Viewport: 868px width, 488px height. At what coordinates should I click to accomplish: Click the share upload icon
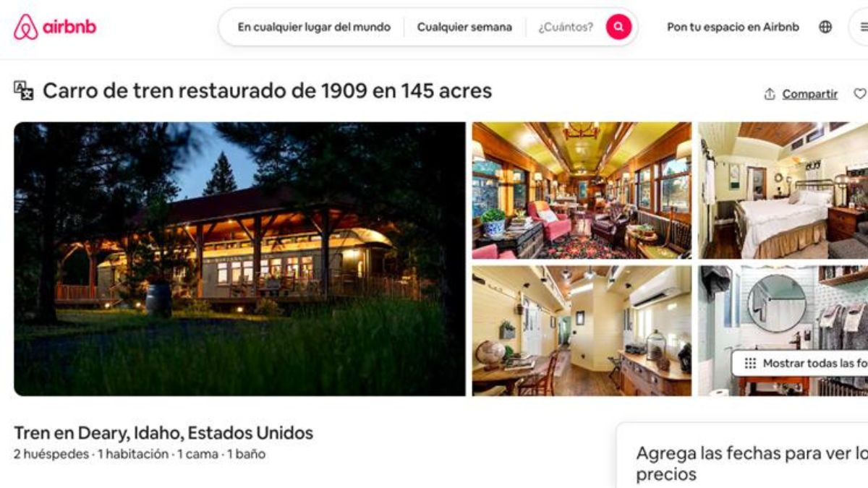tap(770, 94)
